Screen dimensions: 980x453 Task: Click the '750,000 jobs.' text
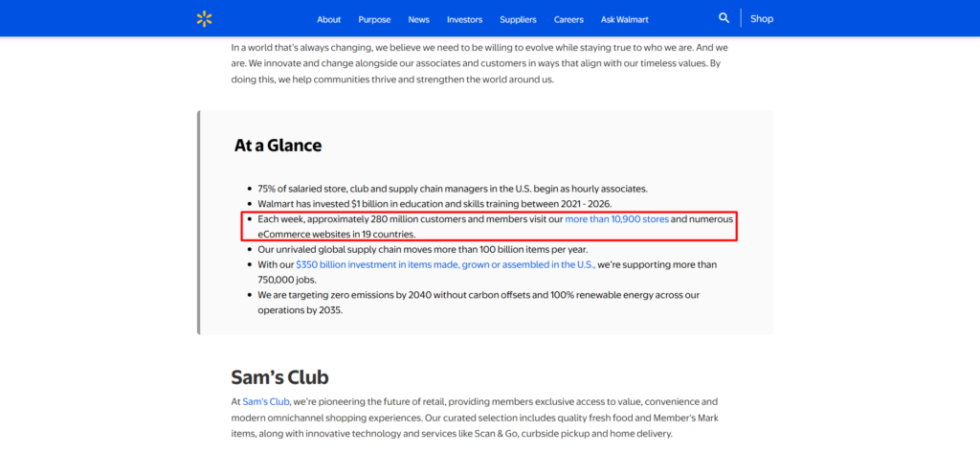[287, 280]
